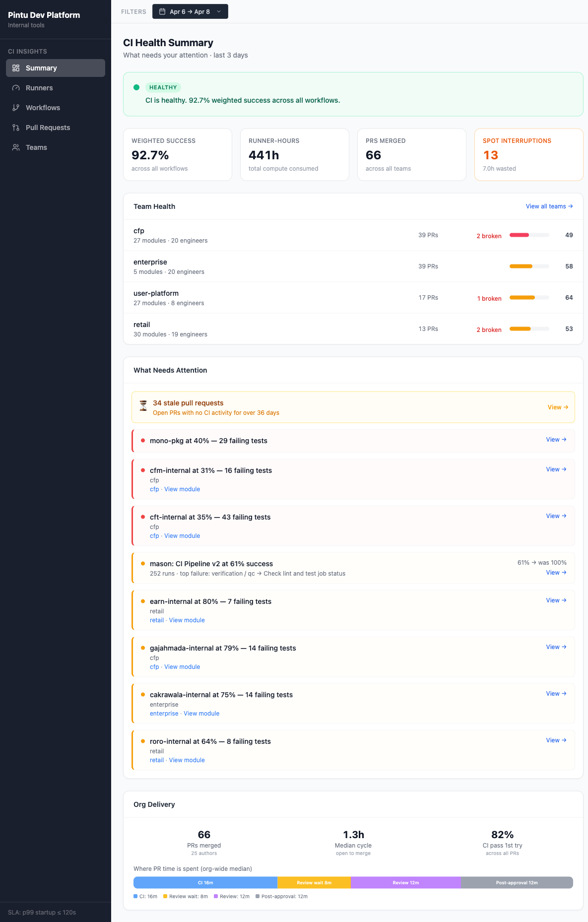
Task: Click the Spot Interruptions 13 card
Action: [529, 155]
